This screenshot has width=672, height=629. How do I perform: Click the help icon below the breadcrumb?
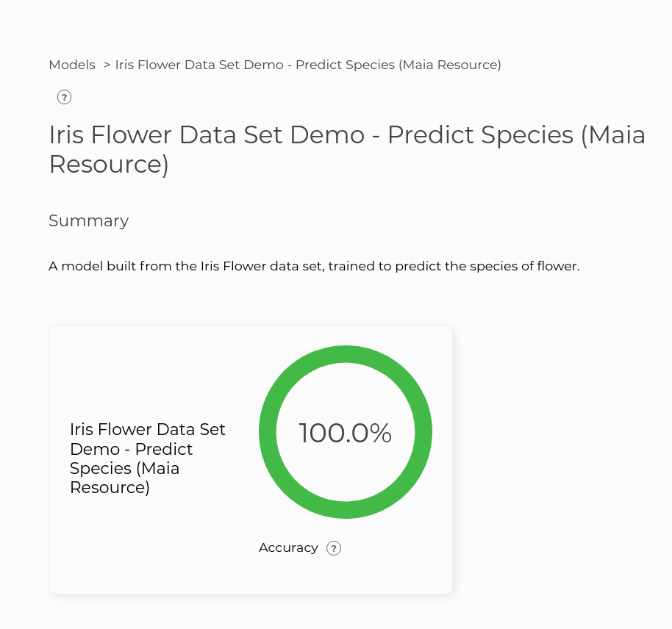(x=64, y=97)
